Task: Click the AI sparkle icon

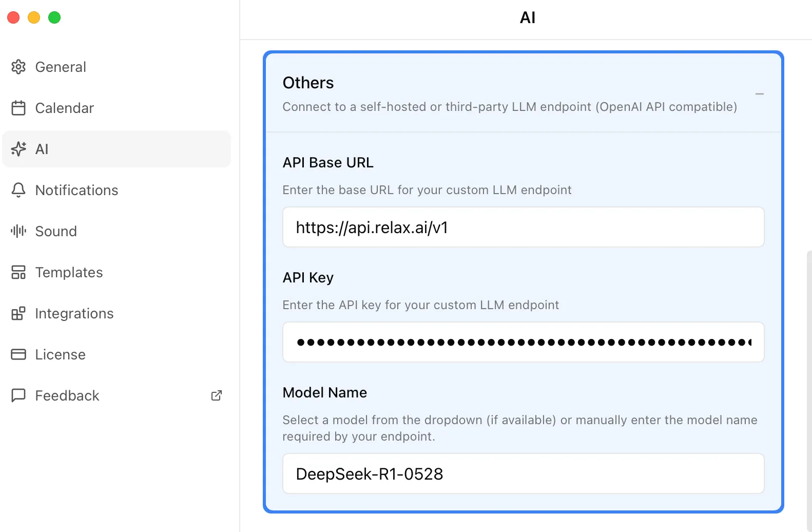Action: click(x=18, y=149)
